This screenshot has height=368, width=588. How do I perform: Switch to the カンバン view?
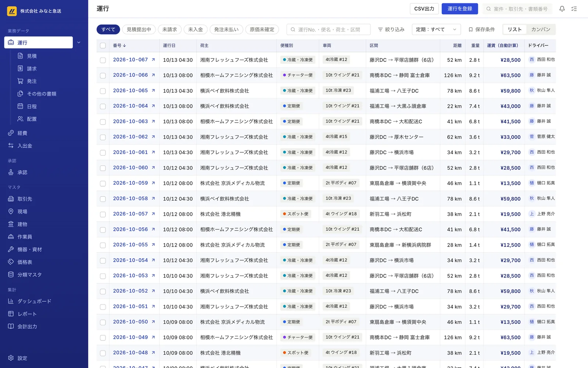[541, 29]
